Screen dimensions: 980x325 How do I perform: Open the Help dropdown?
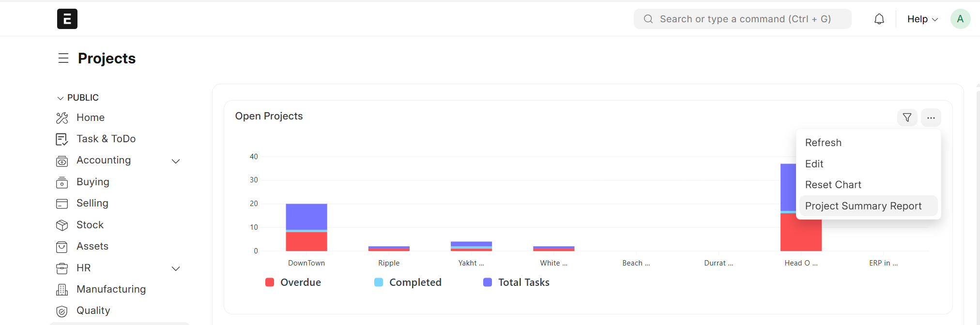[922, 19]
